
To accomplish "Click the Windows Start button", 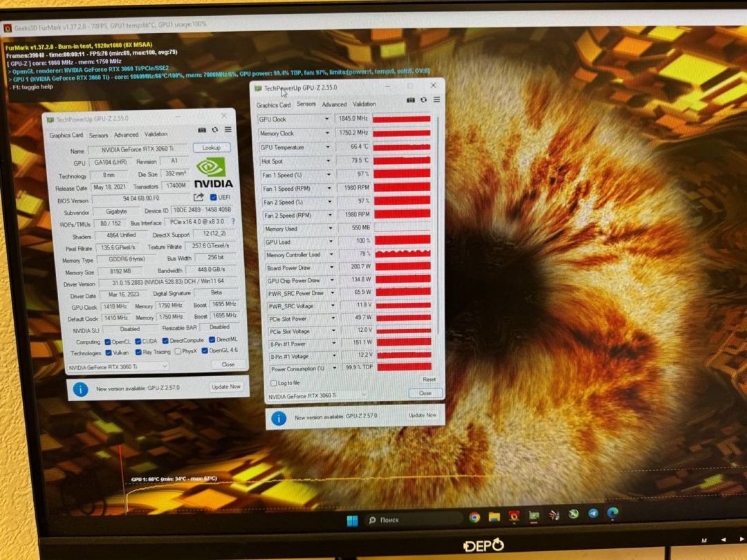I will pyautogui.click(x=352, y=521).
